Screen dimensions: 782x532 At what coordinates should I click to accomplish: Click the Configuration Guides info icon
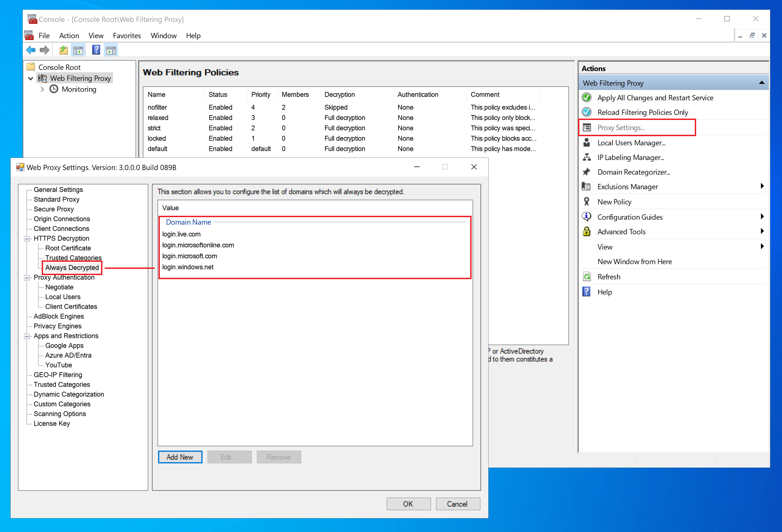[x=586, y=217]
